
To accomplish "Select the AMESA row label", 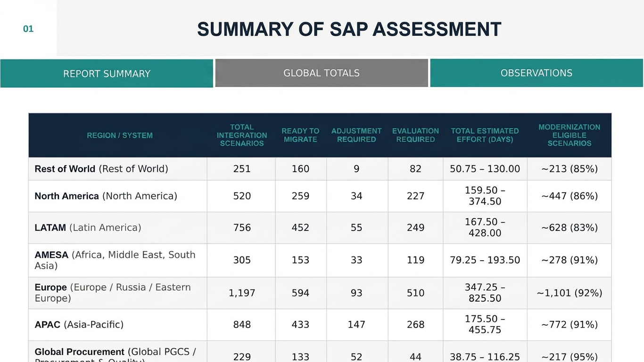I will 115,260.
